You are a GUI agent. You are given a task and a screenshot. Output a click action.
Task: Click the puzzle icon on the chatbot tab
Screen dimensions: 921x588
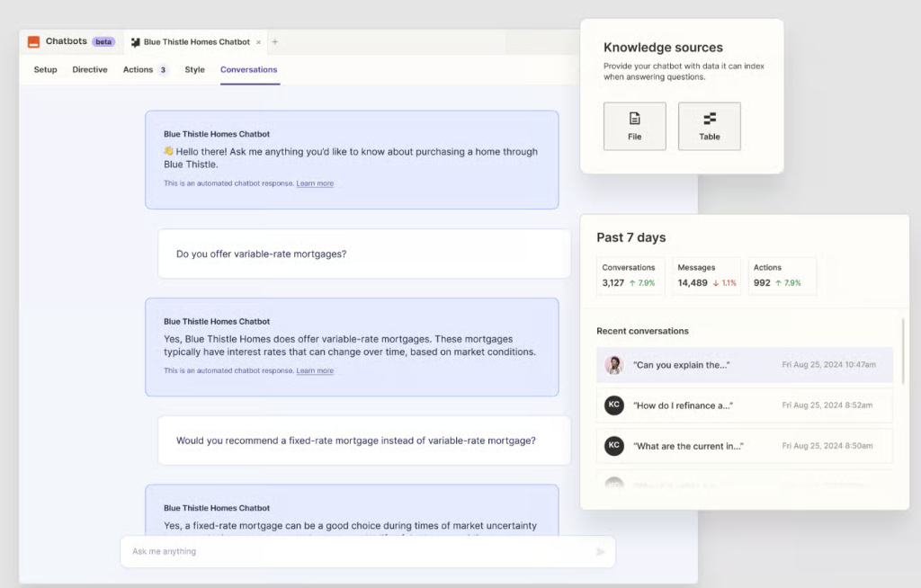tap(134, 40)
